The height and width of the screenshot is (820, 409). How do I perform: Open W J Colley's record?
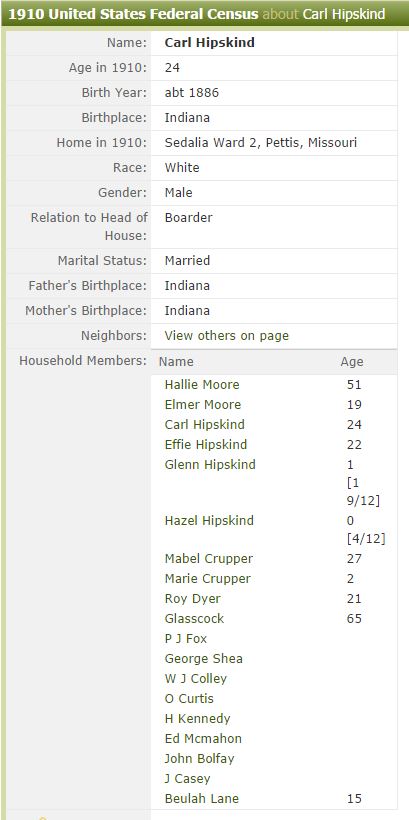click(196, 679)
